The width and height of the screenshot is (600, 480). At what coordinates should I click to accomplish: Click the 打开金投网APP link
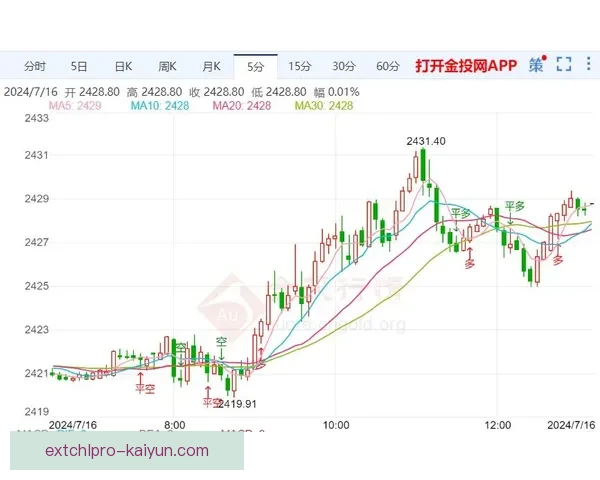pos(465,66)
